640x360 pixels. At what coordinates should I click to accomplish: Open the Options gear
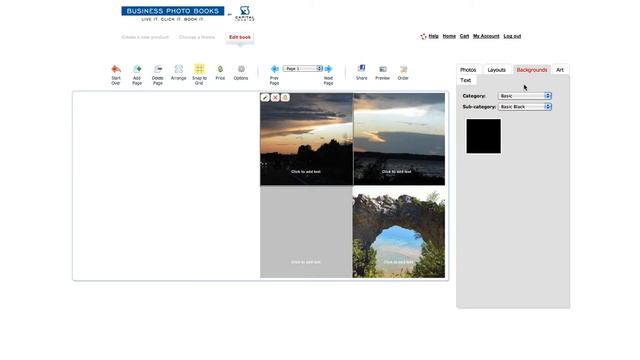(x=241, y=69)
